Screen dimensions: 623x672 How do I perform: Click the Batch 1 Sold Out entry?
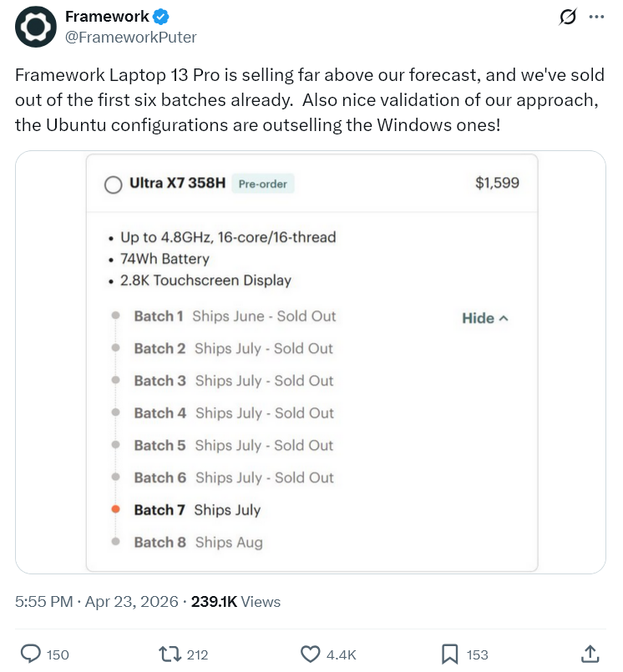click(x=235, y=316)
